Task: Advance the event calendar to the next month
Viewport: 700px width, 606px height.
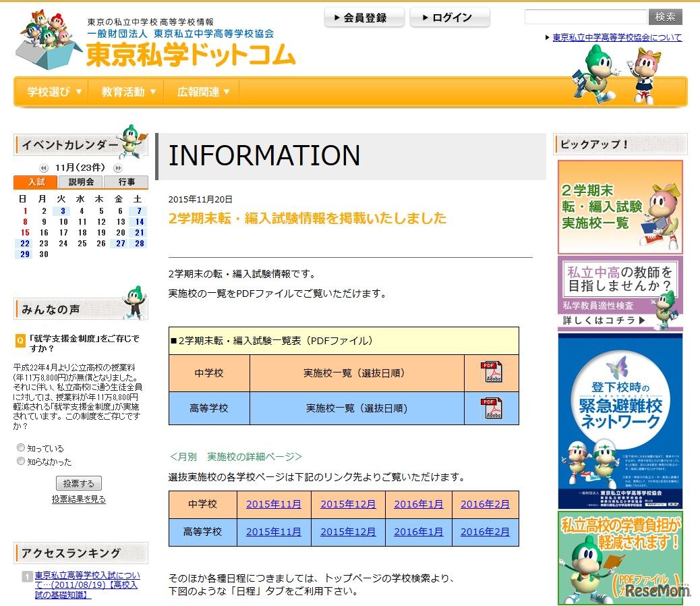Action: click(117, 168)
